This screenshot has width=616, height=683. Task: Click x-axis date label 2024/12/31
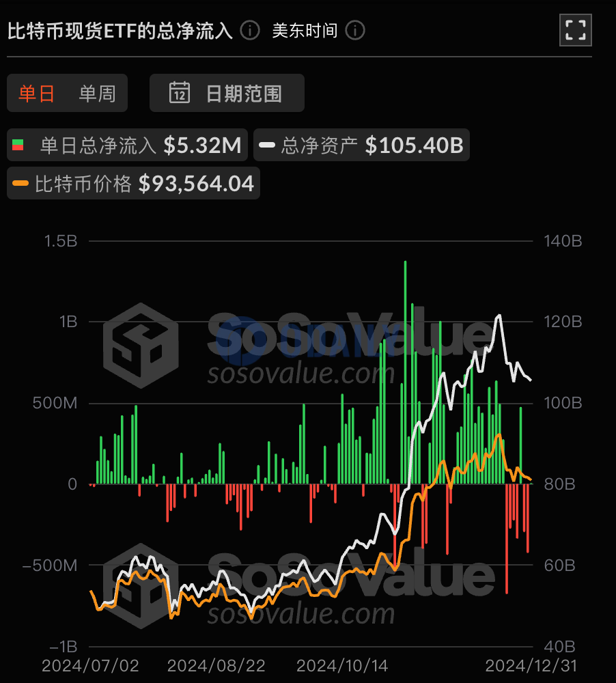click(x=531, y=665)
